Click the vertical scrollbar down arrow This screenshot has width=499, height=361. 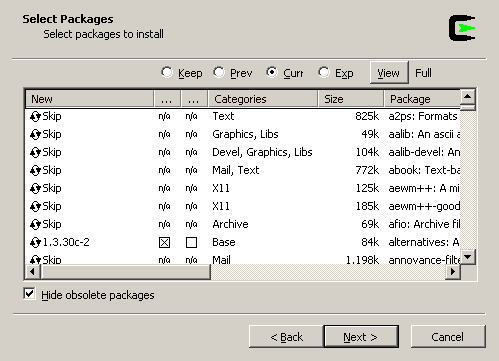coord(468,257)
